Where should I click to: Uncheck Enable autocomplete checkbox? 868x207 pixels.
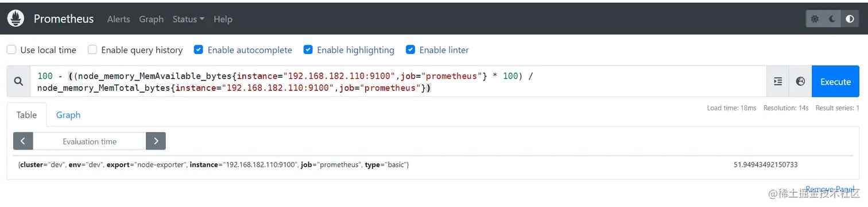(199, 50)
